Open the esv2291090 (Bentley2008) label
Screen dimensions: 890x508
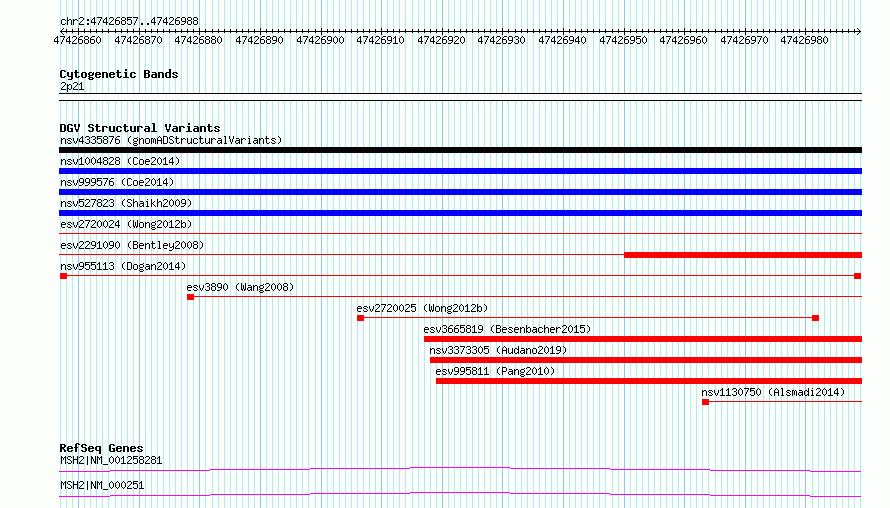coord(132,245)
